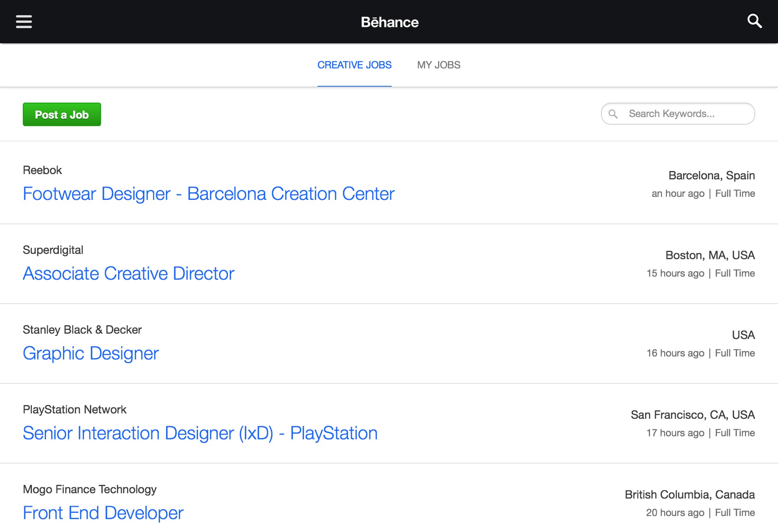
Task: Open Senior Interaction Designer (IxD) - PlayStation job
Action: pyautogui.click(x=200, y=433)
